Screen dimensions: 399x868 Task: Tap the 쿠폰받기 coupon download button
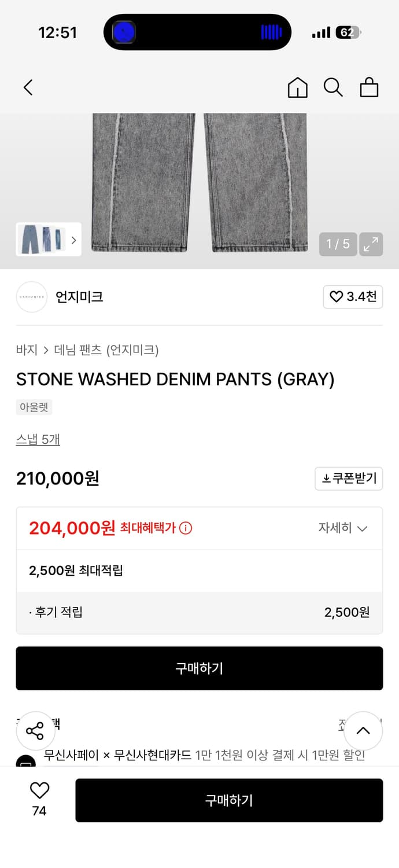point(349,479)
